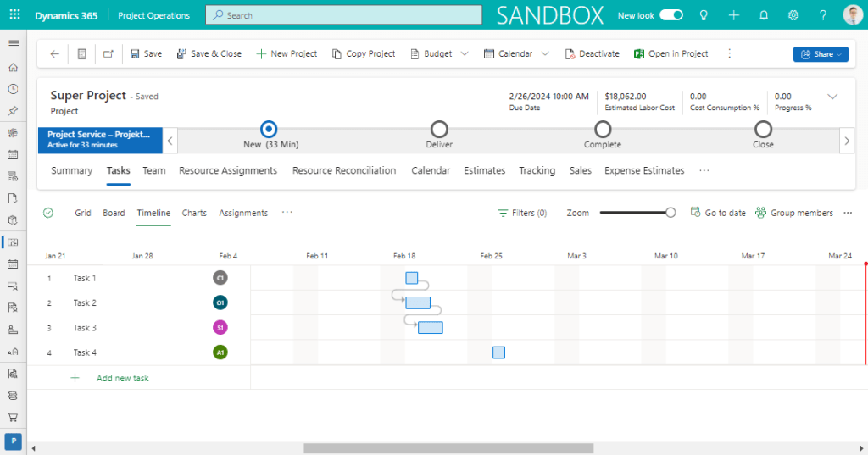Click the Group members icon

tap(760, 213)
